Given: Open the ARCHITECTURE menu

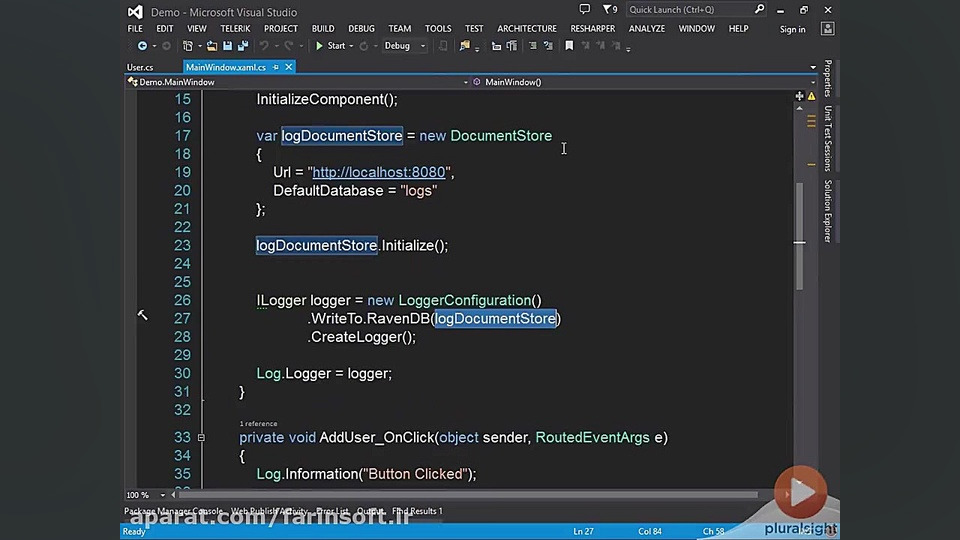Looking at the screenshot, I should pos(527,29).
